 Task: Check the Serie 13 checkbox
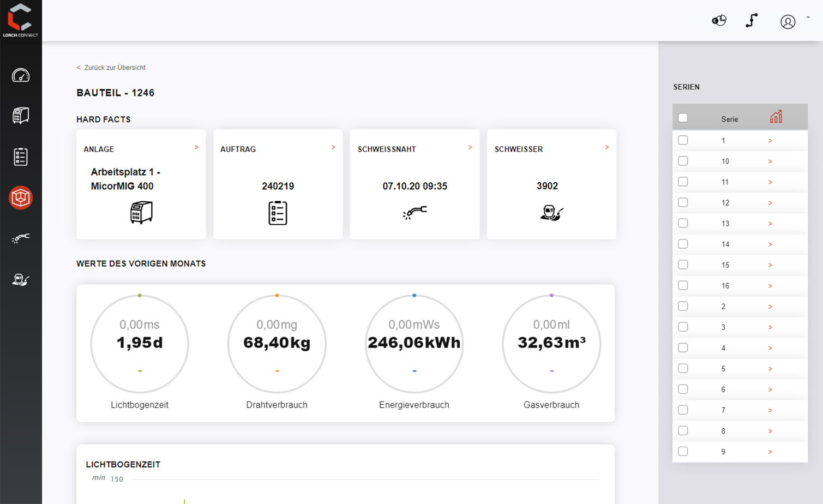coord(683,223)
